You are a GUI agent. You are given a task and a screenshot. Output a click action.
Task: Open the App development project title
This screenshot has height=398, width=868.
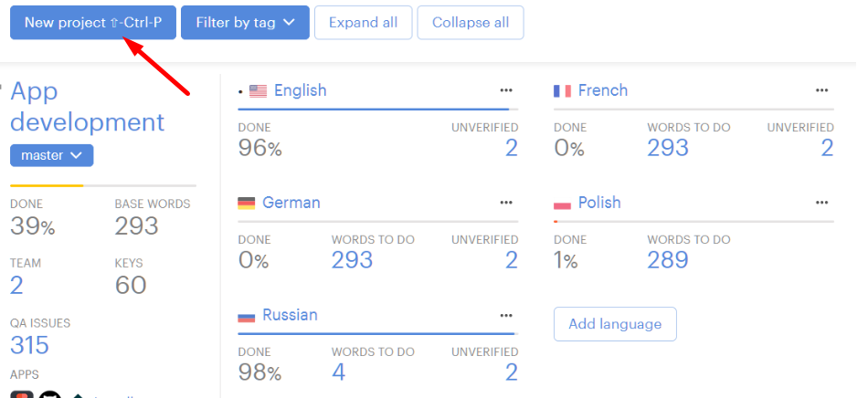[x=88, y=107]
